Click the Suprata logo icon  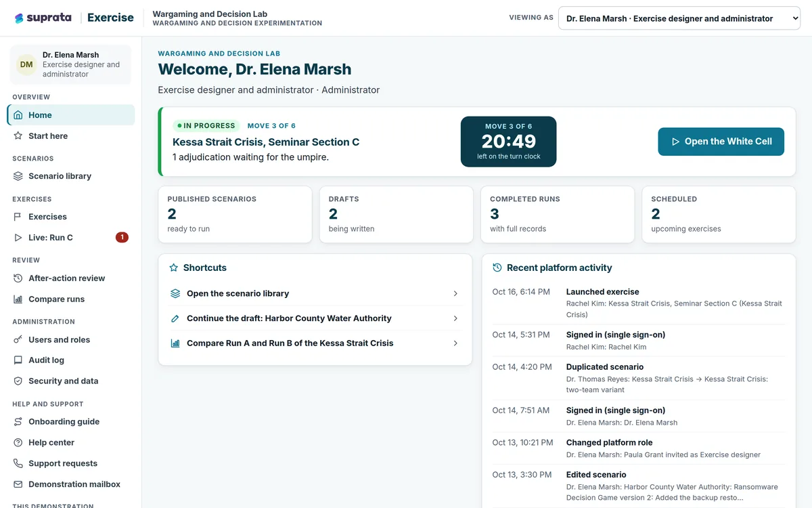pos(19,18)
